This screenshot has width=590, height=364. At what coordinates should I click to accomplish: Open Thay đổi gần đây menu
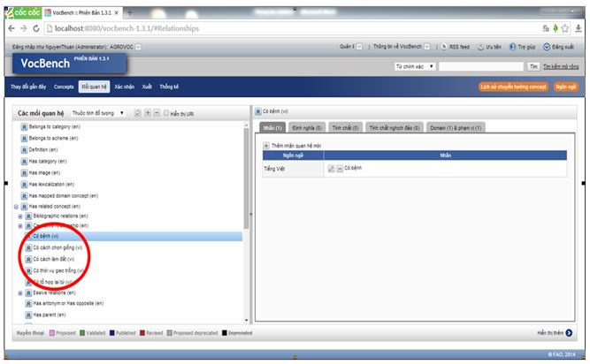click(28, 87)
